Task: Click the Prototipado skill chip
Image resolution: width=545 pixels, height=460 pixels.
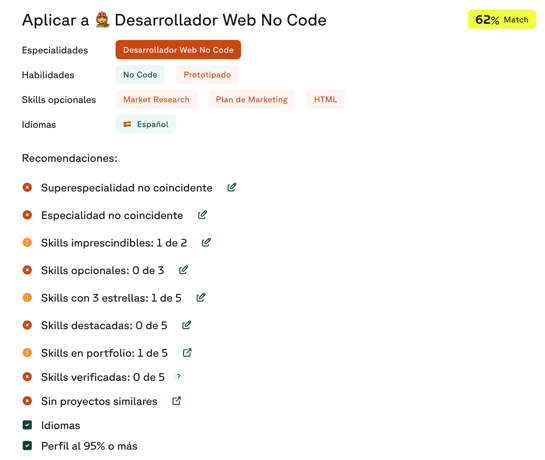Action: [207, 74]
